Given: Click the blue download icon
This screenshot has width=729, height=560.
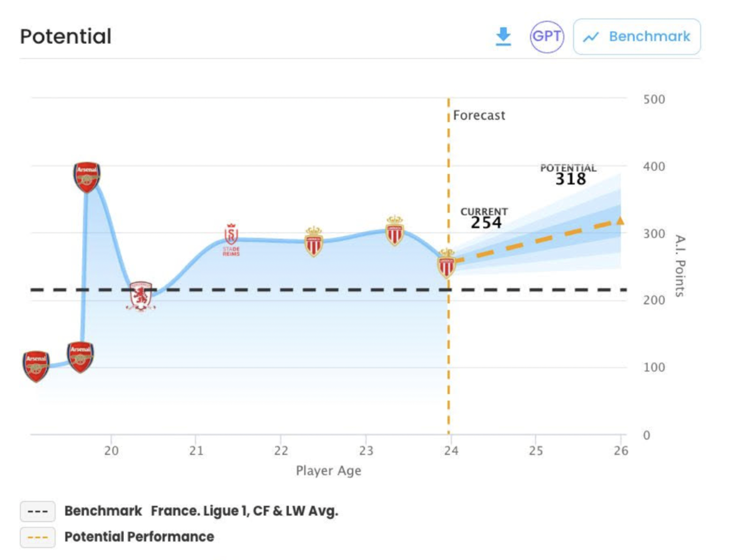Looking at the screenshot, I should coord(503,36).
